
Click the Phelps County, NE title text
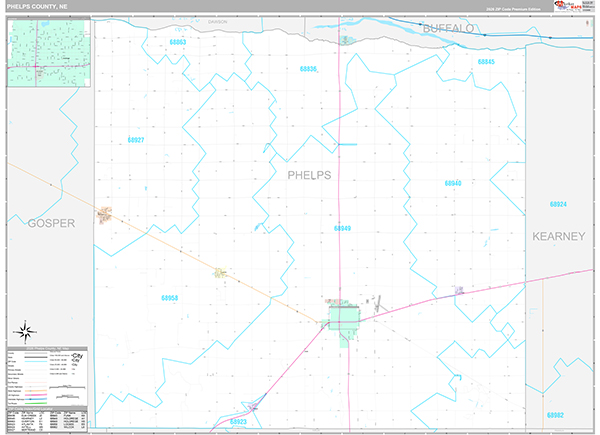coord(40,7)
